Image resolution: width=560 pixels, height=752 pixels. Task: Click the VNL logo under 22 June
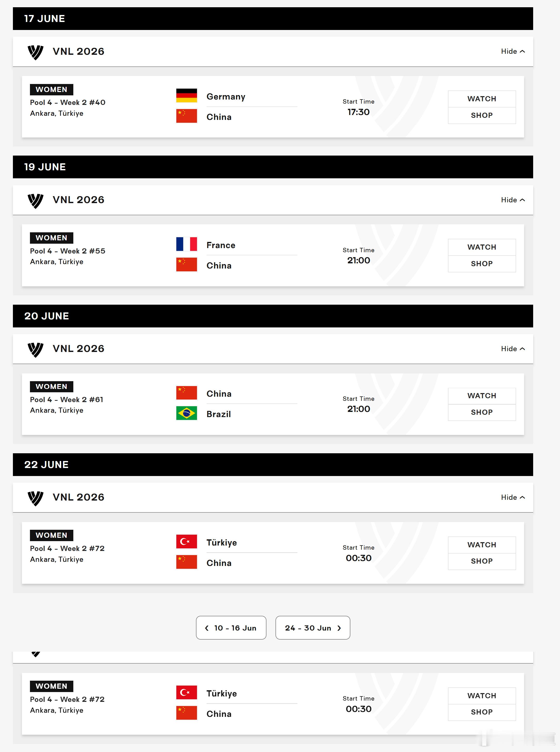point(35,498)
